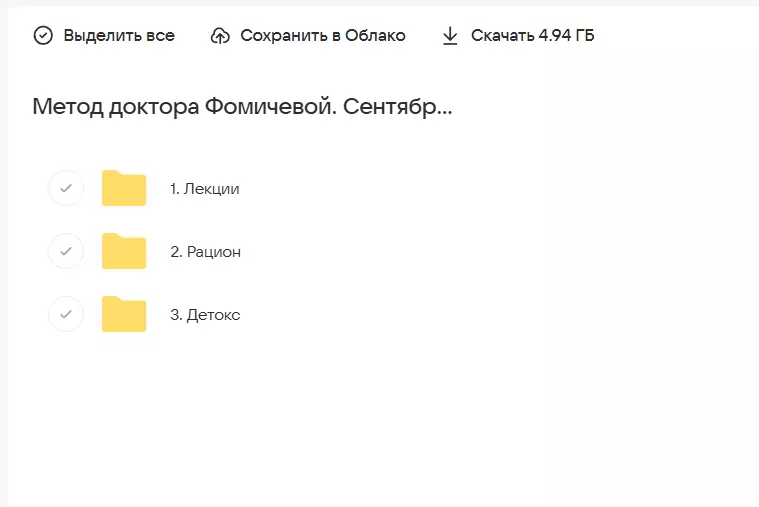
Task: Open the folder named 3. Детокс
Action: pos(205,314)
